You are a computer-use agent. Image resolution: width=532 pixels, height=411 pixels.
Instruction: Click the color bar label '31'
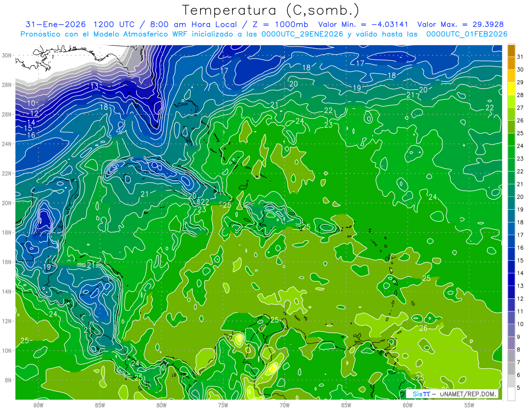[520, 57]
